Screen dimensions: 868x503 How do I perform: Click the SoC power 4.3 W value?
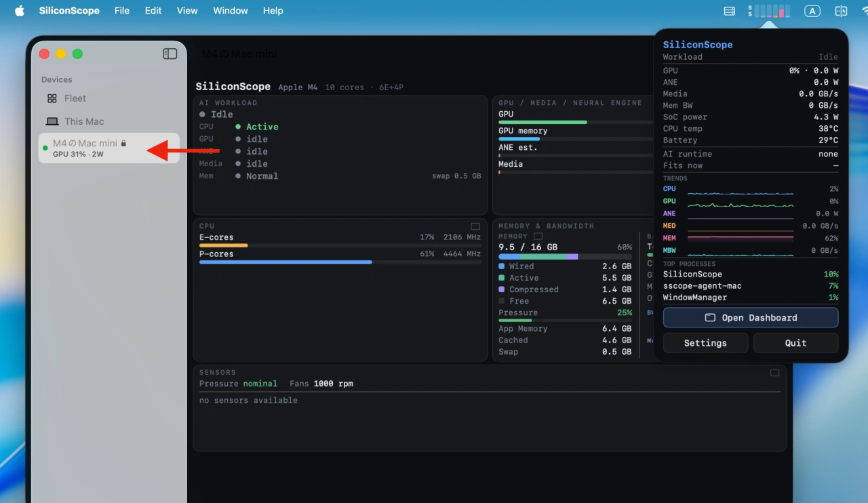[826, 117]
